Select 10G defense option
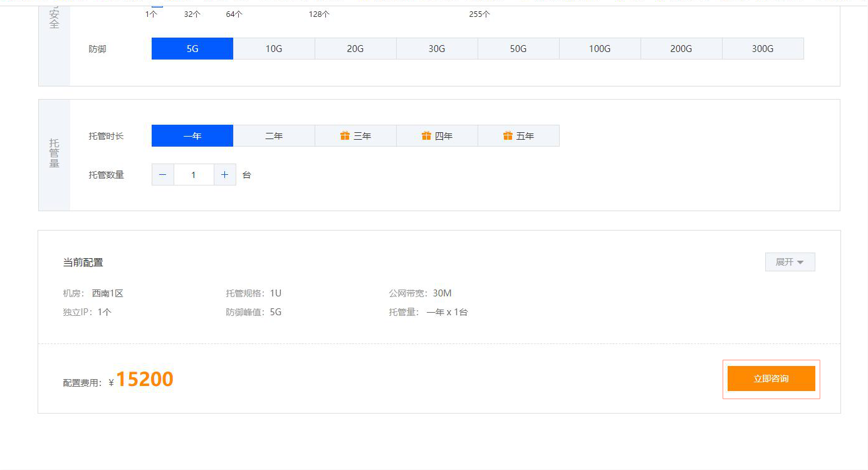This screenshot has width=868, height=470. pyautogui.click(x=274, y=49)
